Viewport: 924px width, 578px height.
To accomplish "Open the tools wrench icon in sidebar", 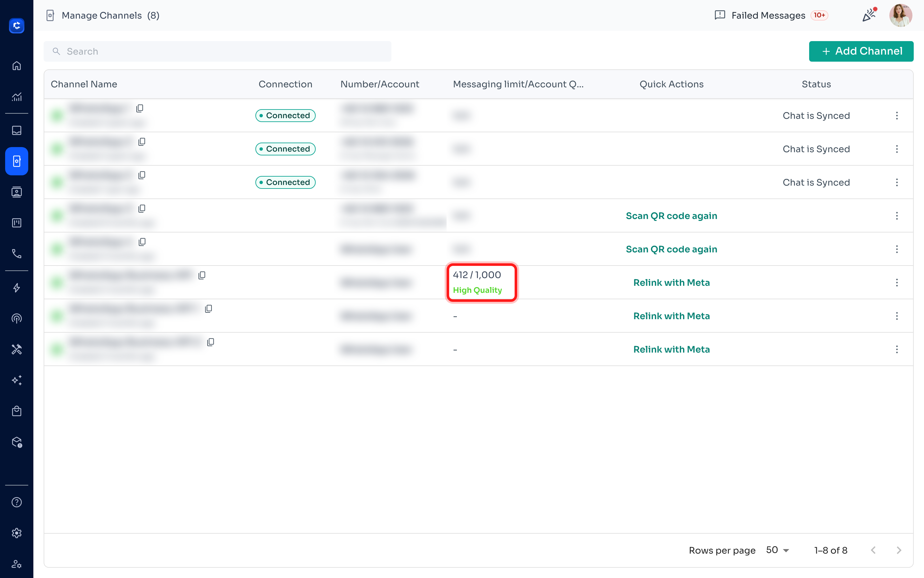I will pyautogui.click(x=16, y=349).
